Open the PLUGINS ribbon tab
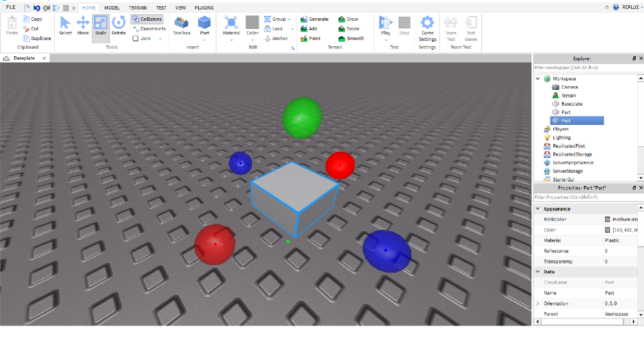The height and width of the screenshot is (338, 644). [x=204, y=8]
